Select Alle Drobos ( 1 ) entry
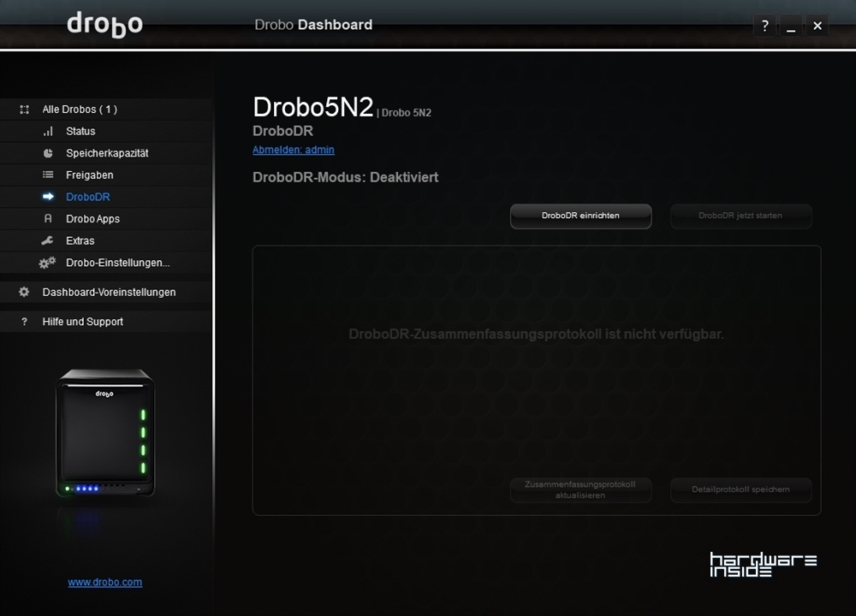Screen dimensions: 856x616 pyautogui.click(x=106, y=110)
